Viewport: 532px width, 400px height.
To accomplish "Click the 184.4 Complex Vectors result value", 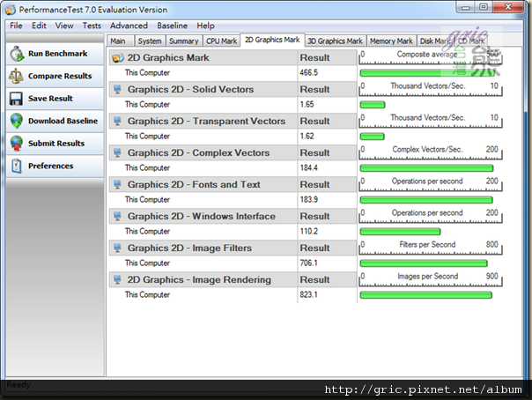I will coord(309,168).
